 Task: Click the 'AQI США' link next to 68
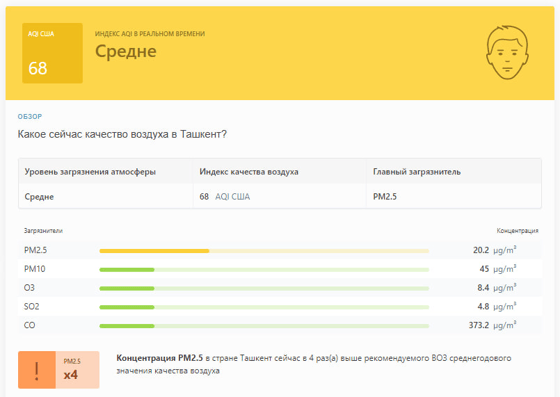(232, 197)
